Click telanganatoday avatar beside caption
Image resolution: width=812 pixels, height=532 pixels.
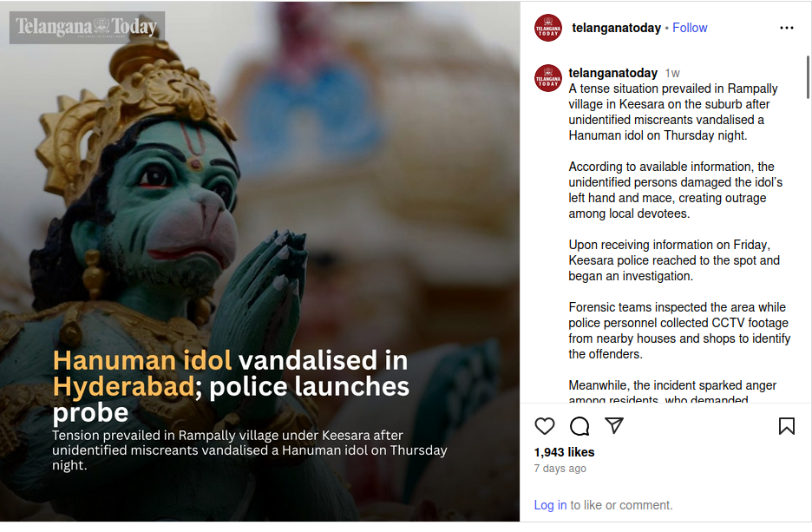(548, 78)
